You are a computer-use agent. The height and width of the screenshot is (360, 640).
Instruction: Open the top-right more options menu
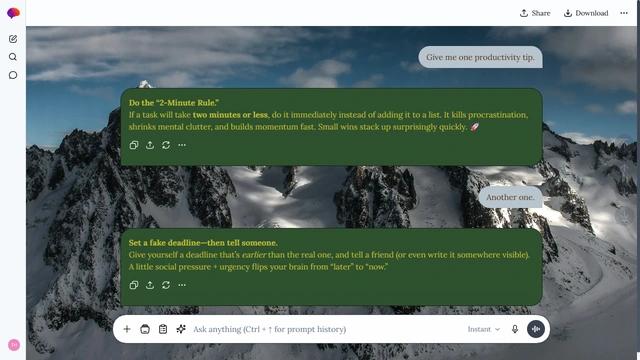coord(624,13)
